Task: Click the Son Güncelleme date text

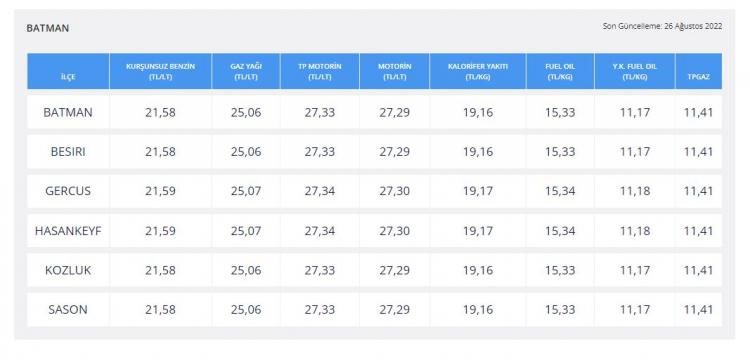Action: (662, 26)
